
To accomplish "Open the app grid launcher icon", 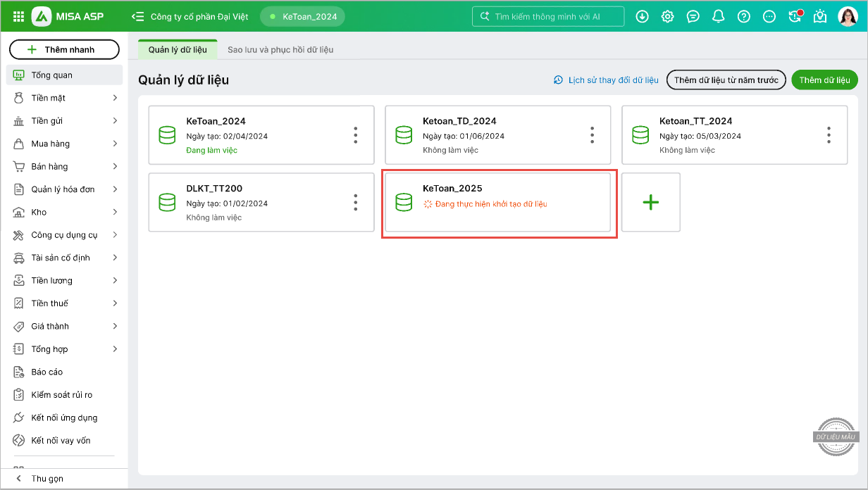I will point(18,16).
